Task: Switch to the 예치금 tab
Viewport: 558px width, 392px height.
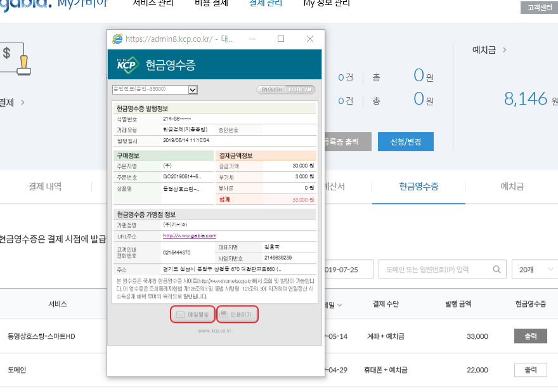Action: click(512, 186)
